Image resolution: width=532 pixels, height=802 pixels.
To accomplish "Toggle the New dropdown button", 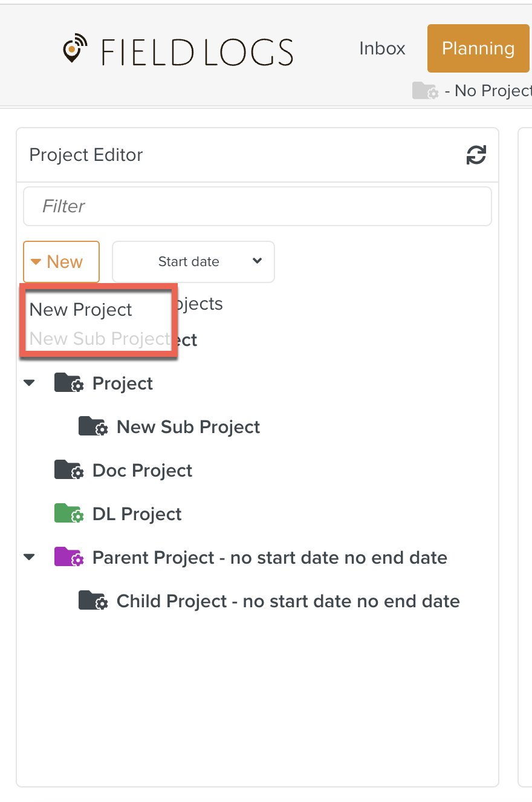I will click(61, 262).
